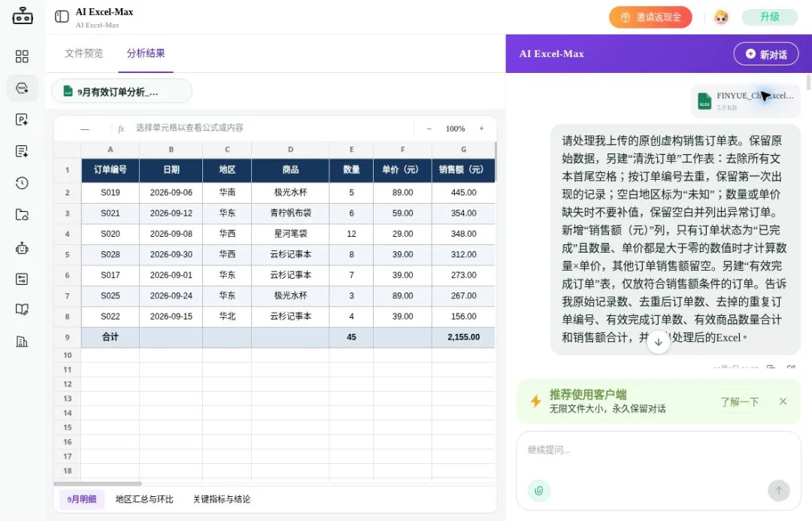This screenshot has height=521, width=812.
Task: Select the 9月明细 sheet tab
Action: coord(81,499)
